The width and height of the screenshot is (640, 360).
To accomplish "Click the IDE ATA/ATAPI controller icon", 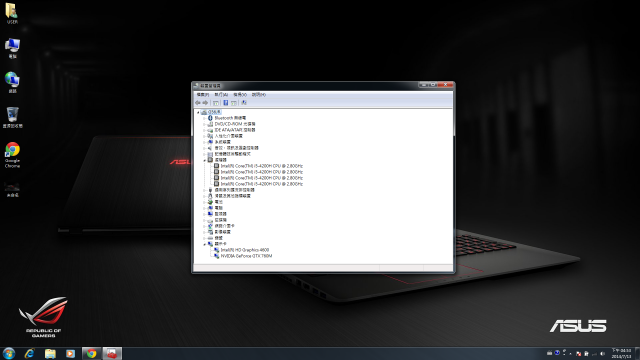I will pos(210,130).
